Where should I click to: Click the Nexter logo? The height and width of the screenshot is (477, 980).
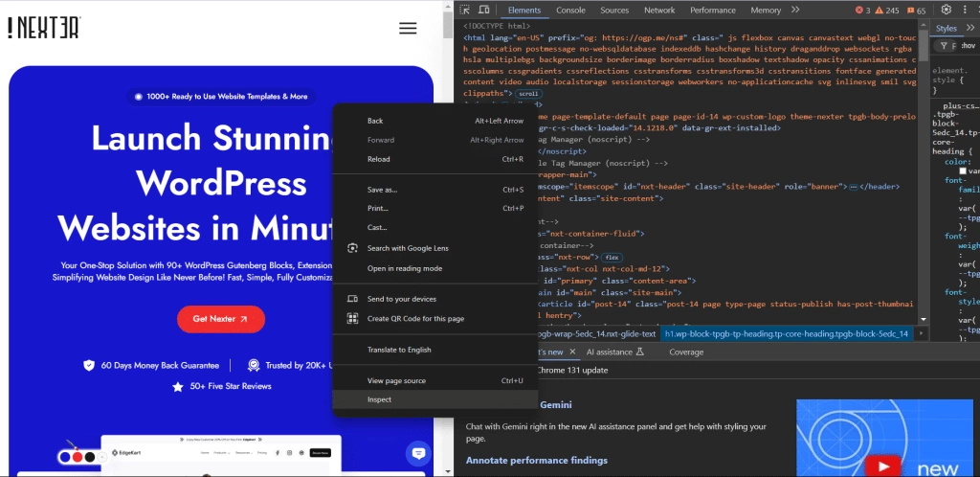tap(44, 28)
